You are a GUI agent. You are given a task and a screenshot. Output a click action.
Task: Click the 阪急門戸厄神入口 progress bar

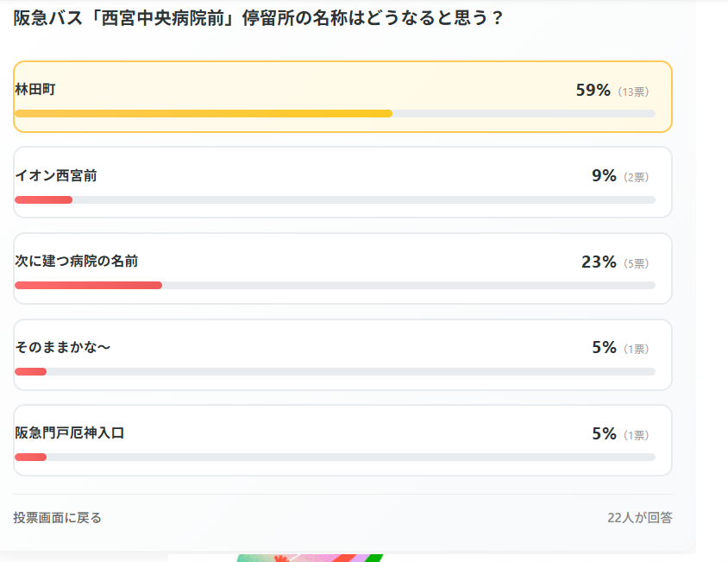336,458
